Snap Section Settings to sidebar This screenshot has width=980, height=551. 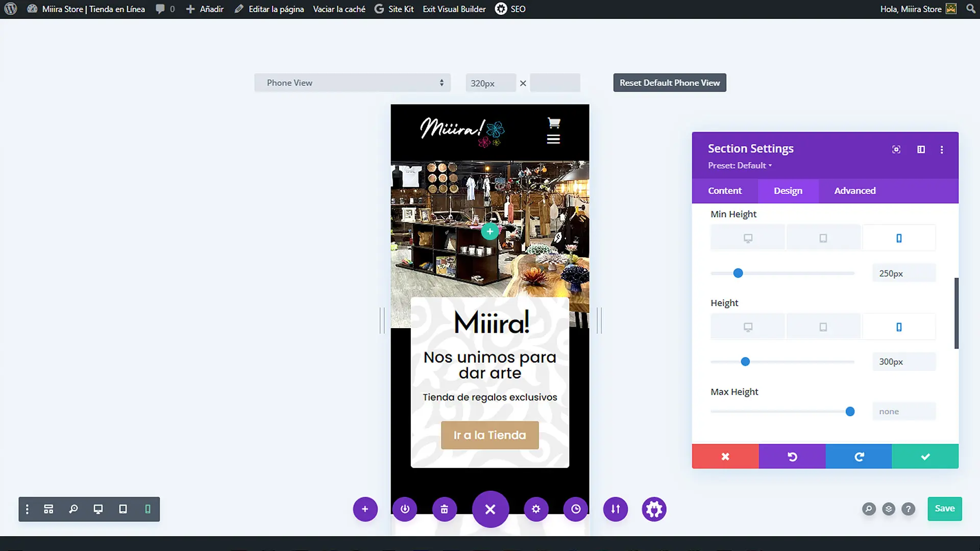(921, 149)
